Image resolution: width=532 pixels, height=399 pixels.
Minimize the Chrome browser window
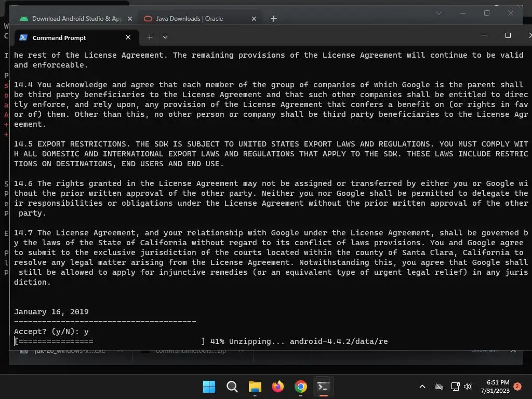click(x=463, y=13)
